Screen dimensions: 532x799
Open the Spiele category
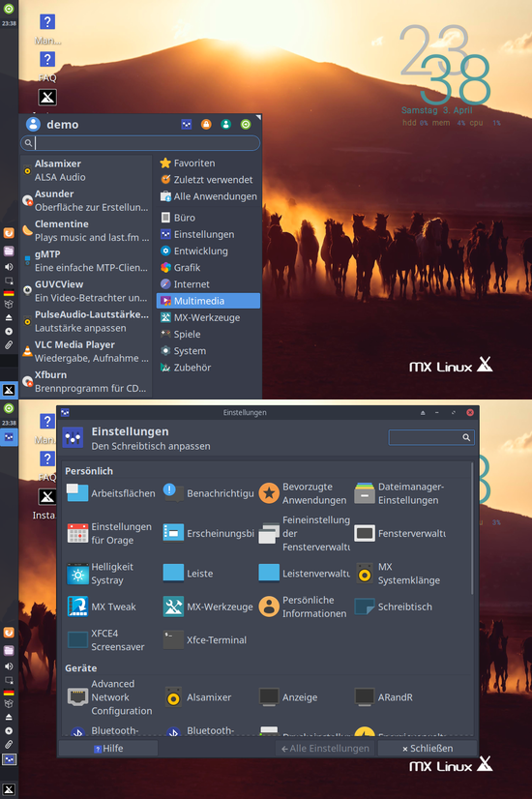(208, 335)
